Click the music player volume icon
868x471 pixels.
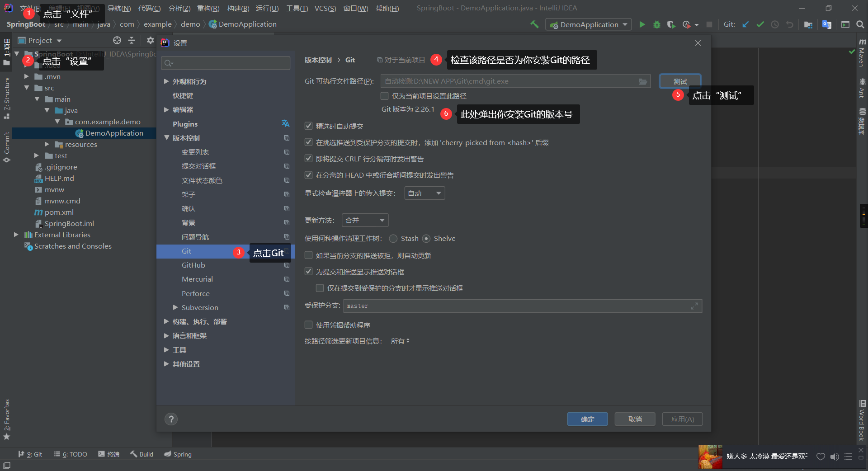tap(835, 457)
